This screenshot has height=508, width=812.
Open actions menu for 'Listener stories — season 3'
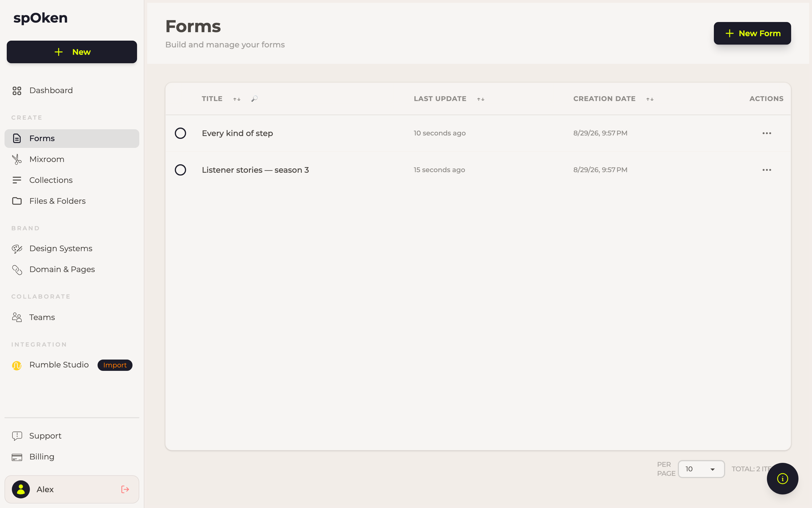coord(767,170)
